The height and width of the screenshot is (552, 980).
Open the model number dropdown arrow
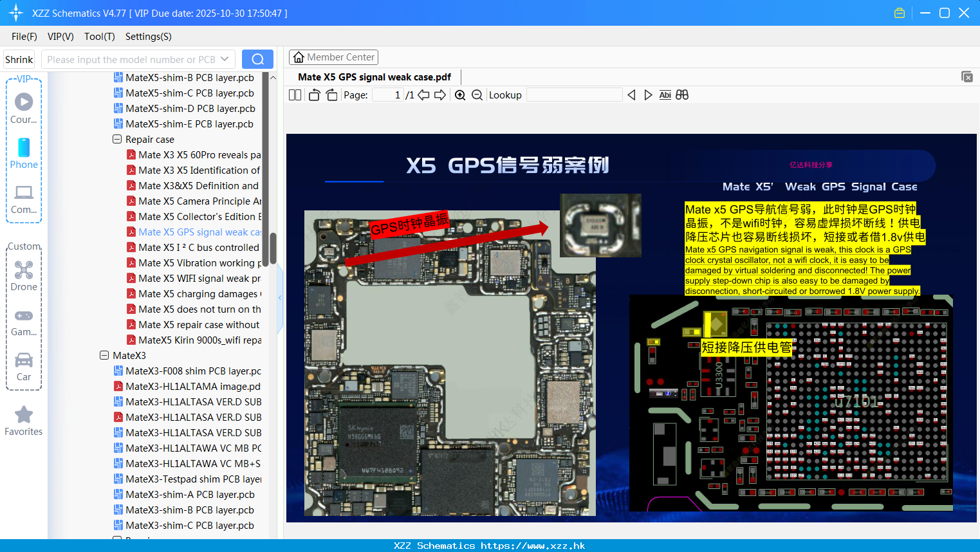pyautogui.click(x=225, y=59)
